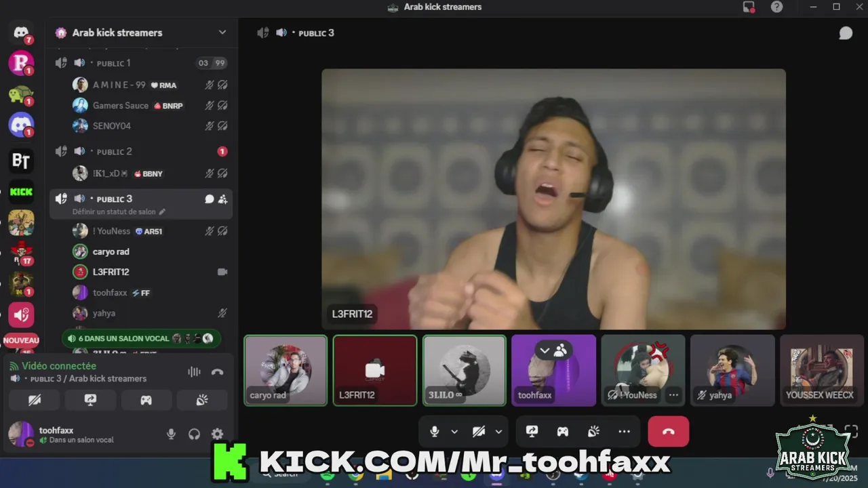Click the NOUVEAU badge in server list
Image resolution: width=868 pixels, height=488 pixels.
tap(21, 340)
